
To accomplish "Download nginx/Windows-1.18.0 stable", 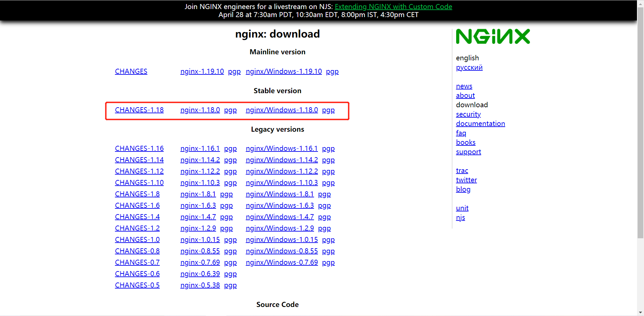I will (282, 110).
